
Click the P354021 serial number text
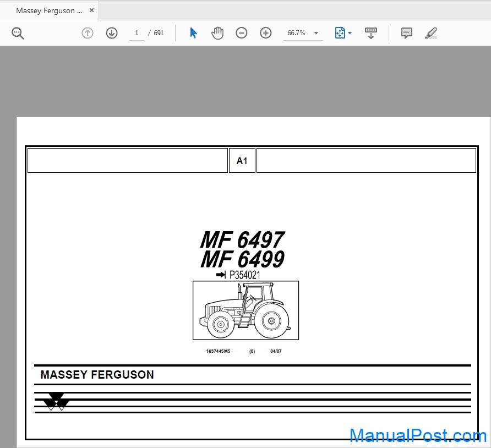tap(245, 275)
